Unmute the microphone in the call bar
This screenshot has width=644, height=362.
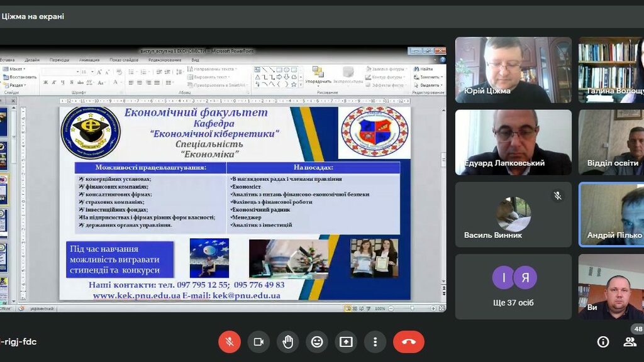pos(230,342)
